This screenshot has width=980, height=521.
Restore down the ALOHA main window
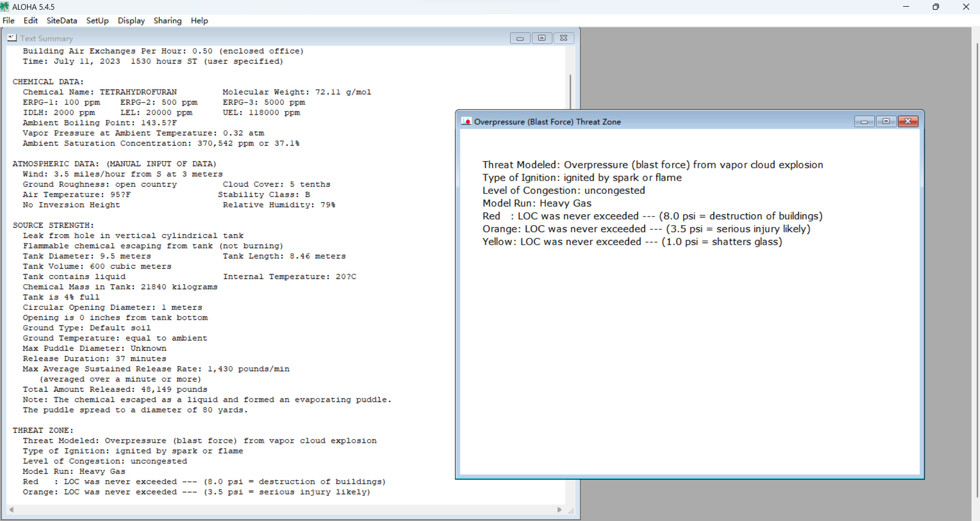936,7
